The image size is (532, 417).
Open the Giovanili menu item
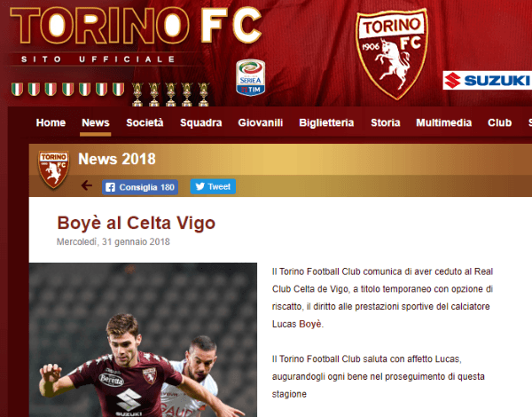coord(260,122)
